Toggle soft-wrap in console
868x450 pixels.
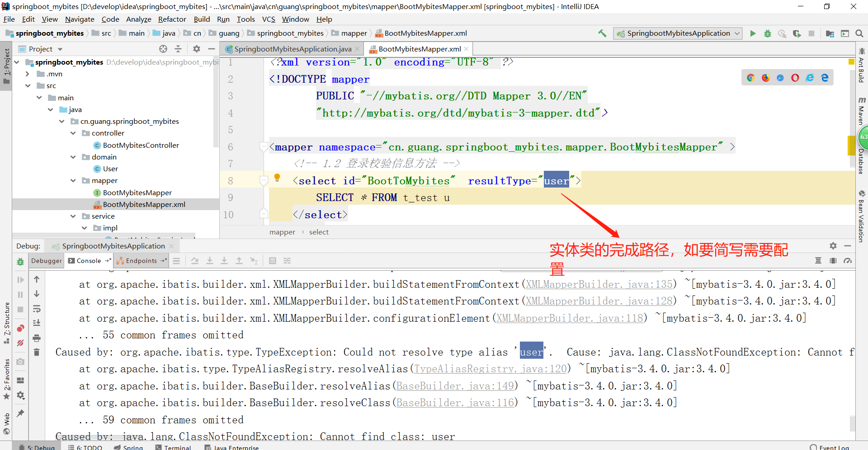coord(37,309)
